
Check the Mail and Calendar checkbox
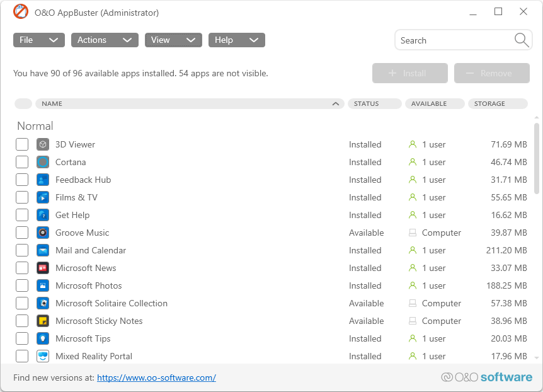click(22, 250)
